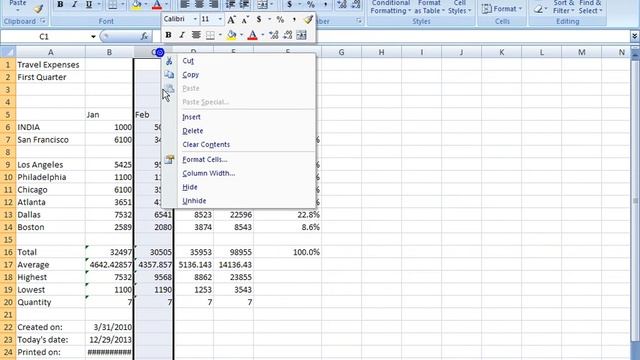Click the Borders icon in the ribbon Font group

(x=113, y=5)
